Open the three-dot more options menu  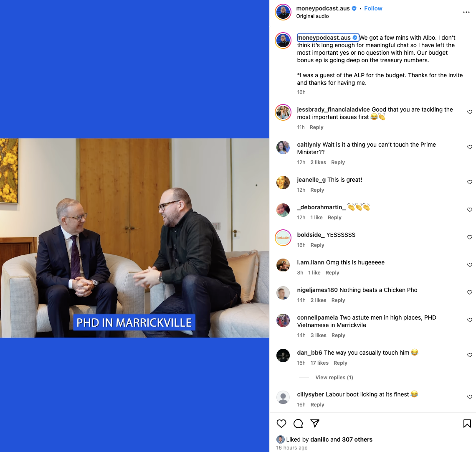point(466,12)
